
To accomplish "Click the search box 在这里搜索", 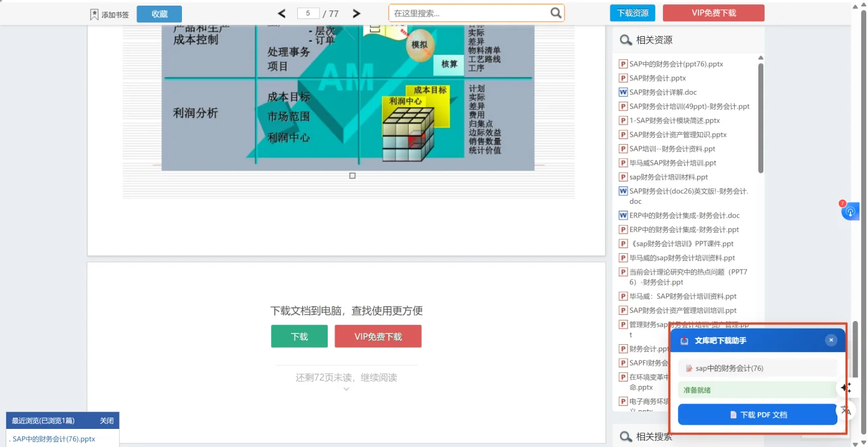I will click(477, 13).
